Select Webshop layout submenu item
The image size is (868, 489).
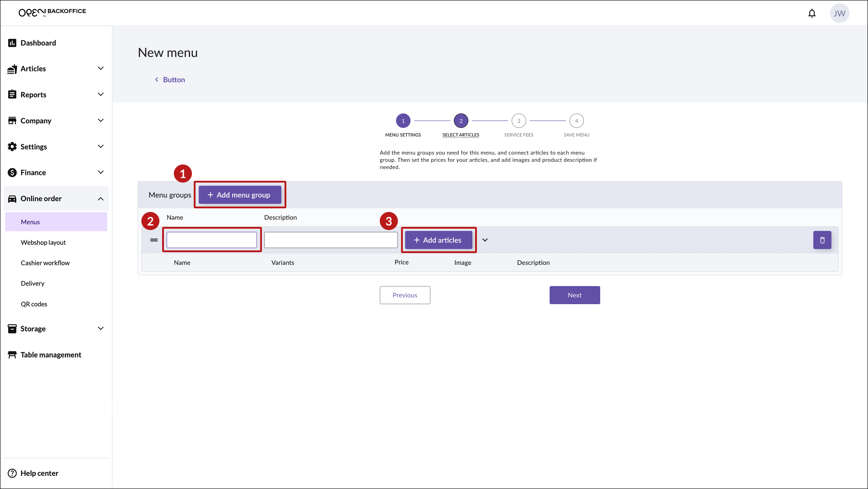point(43,243)
